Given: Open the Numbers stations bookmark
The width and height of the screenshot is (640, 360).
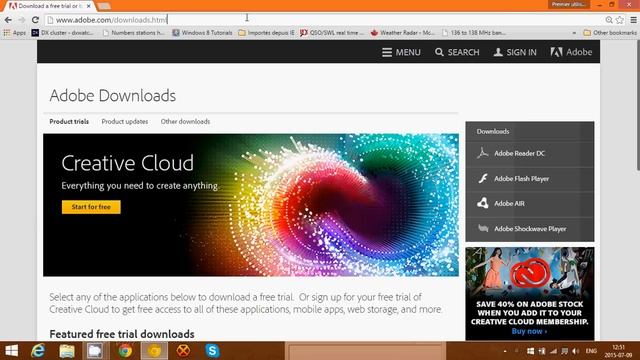Looking at the screenshot, I should point(134,33).
